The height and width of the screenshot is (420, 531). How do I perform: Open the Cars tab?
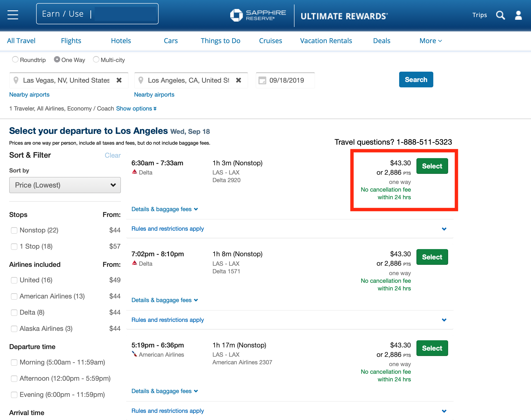point(171,41)
